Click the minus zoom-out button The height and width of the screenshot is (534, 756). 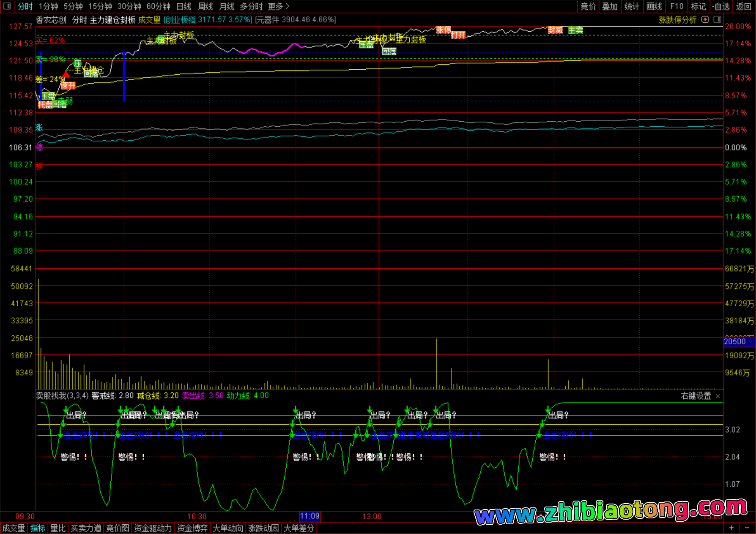tap(747, 528)
